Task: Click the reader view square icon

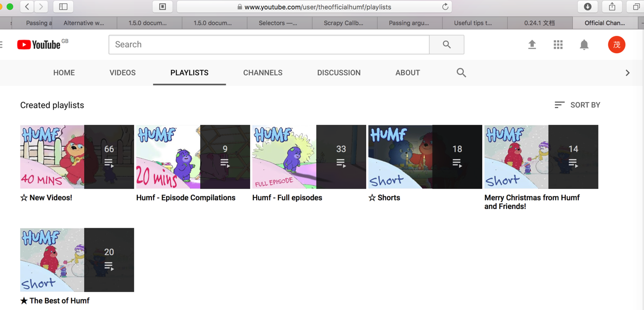Action: click(162, 7)
